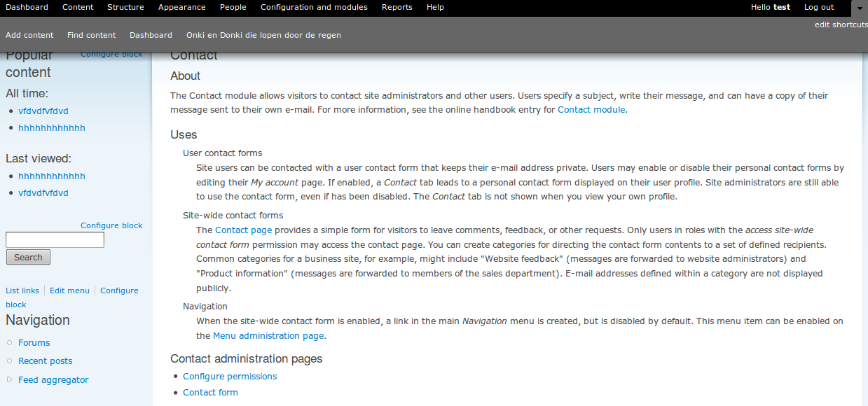This screenshot has height=406, width=868.
Task: Go to the Appearance menu item
Action: point(182,7)
